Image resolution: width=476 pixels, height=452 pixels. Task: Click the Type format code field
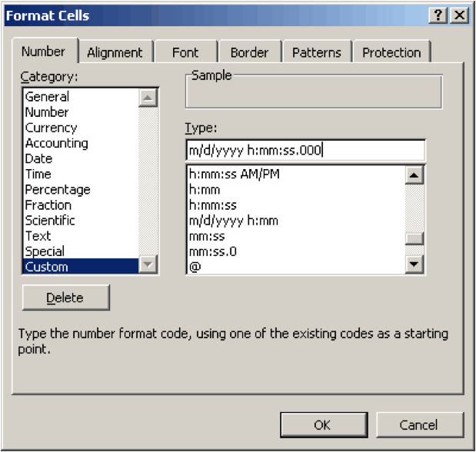click(x=305, y=150)
